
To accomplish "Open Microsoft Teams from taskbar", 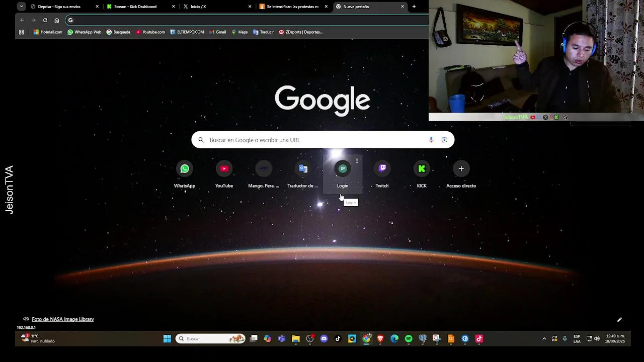I will click(x=282, y=339).
